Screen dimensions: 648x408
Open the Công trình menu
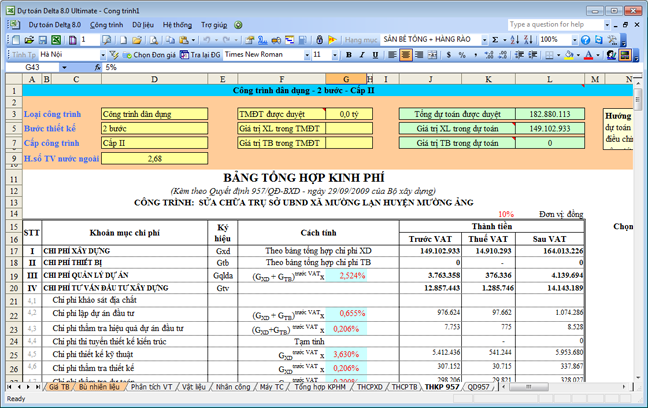(106, 23)
